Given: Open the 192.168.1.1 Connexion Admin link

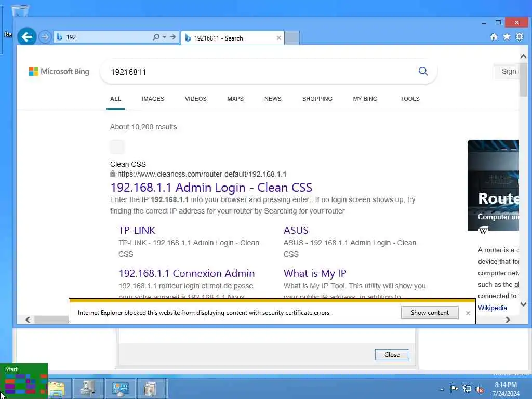Looking at the screenshot, I should 187,273.
